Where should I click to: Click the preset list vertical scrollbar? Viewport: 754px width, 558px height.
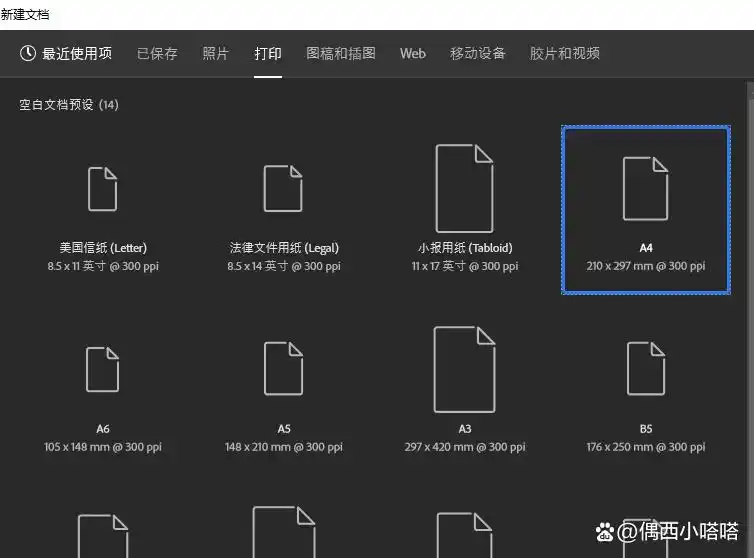click(x=751, y=320)
